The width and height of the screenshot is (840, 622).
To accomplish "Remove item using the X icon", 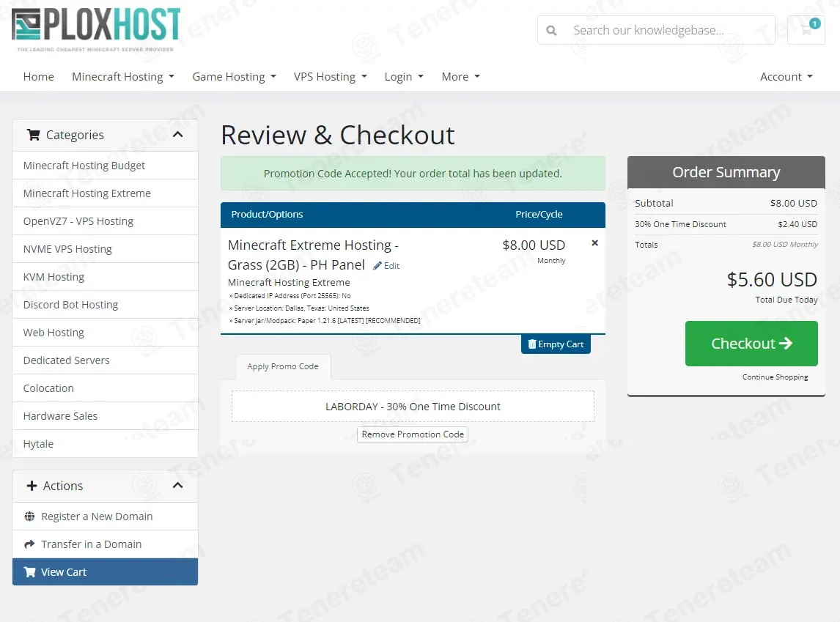I will pos(594,243).
